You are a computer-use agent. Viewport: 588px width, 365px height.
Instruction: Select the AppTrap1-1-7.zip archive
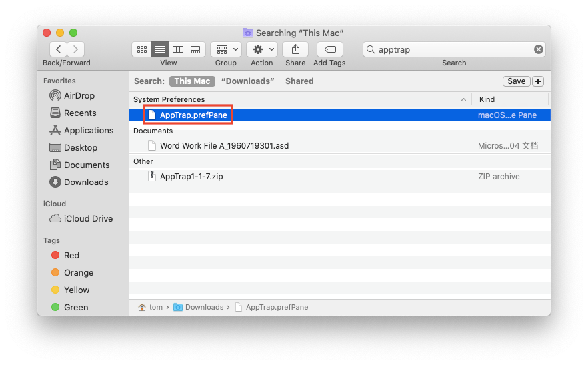340,176
